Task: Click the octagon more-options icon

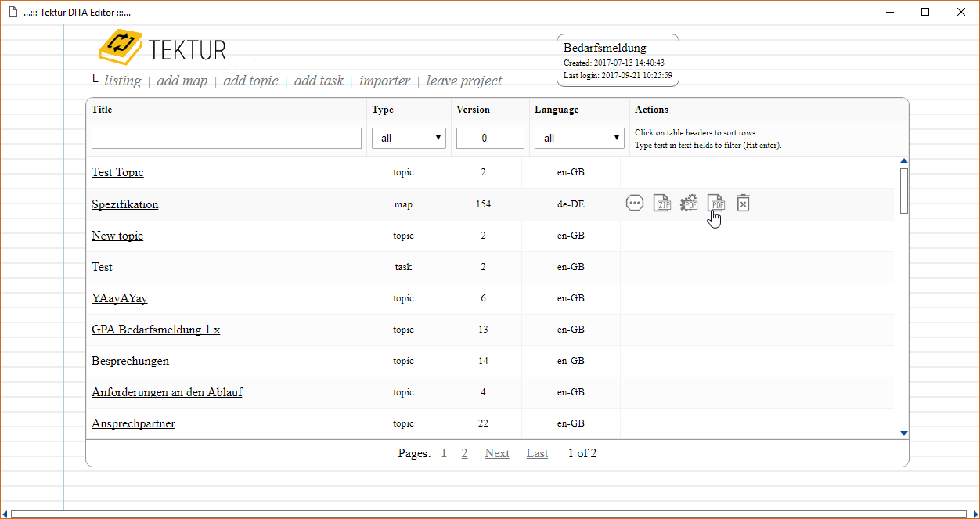Action: click(x=635, y=204)
